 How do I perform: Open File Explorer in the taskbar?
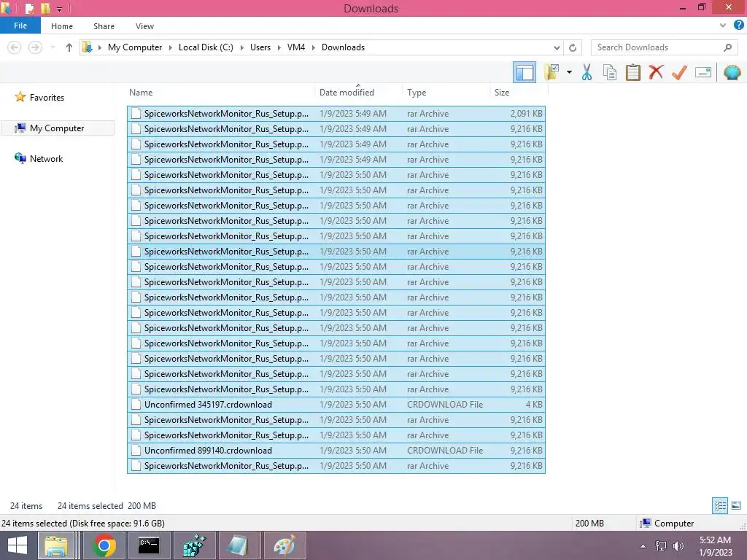[56, 545]
